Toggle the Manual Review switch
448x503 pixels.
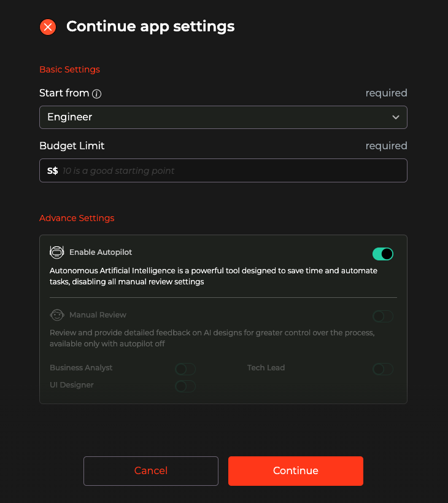click(382, 317)
